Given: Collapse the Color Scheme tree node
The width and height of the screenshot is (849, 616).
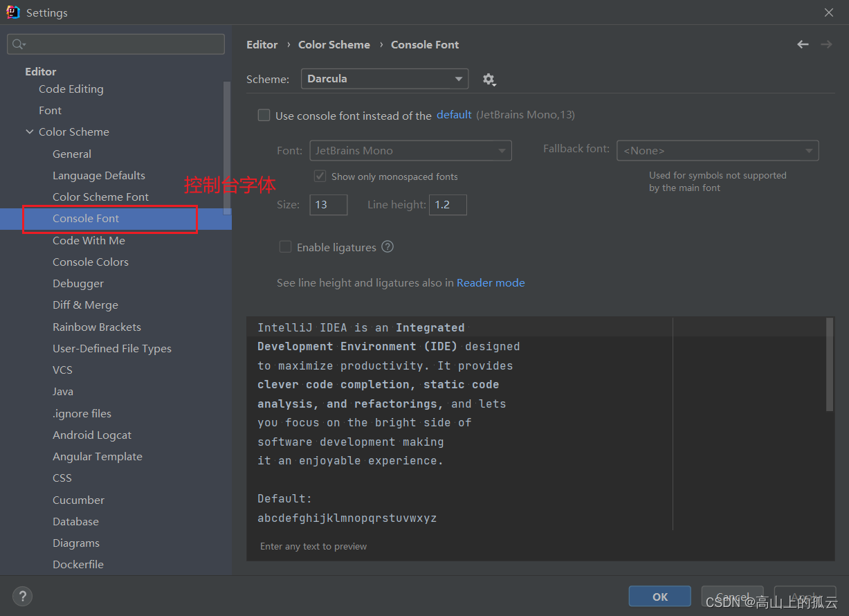Looking at the screenshot, I should [30, 132].
